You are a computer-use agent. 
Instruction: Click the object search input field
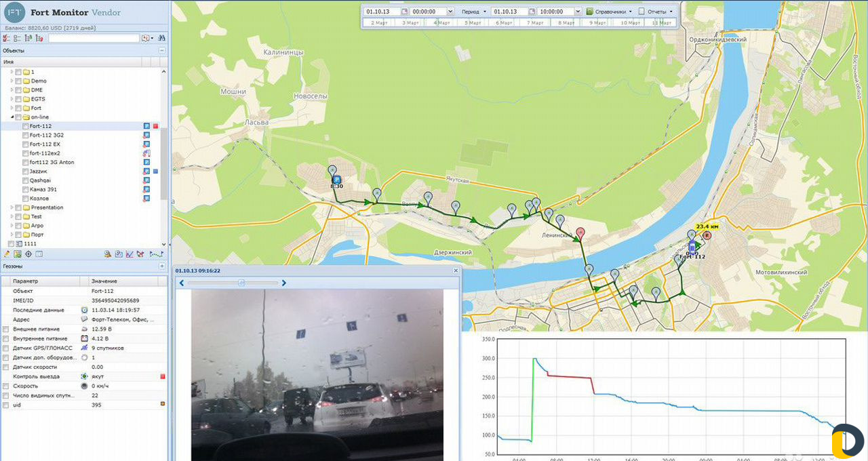(93, 39)
